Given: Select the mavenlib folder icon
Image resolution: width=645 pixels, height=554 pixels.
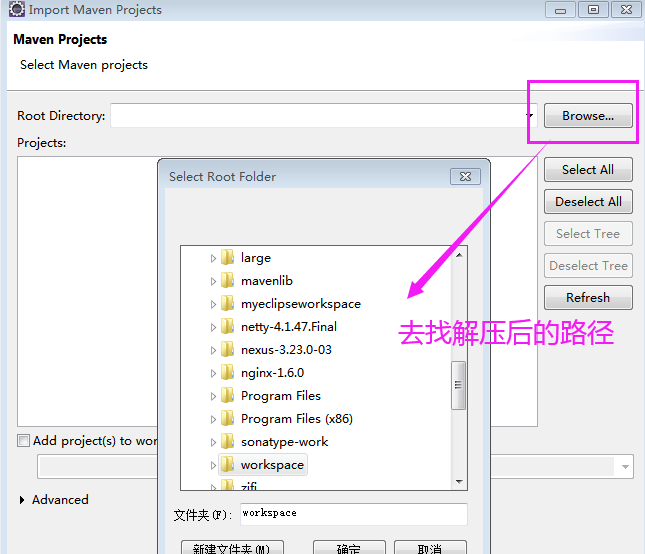Looking at the screenshot, I should [x=227, y=280].
